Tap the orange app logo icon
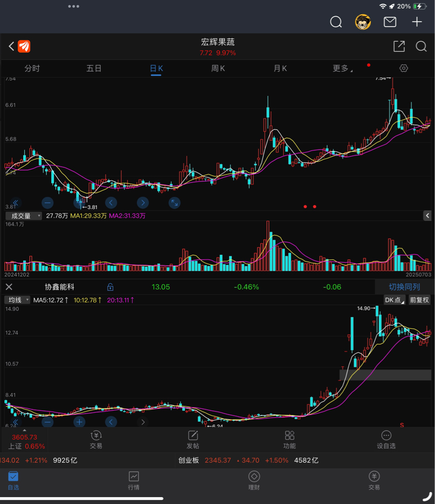This screenshot has width=435, height=504. [24, 46]
